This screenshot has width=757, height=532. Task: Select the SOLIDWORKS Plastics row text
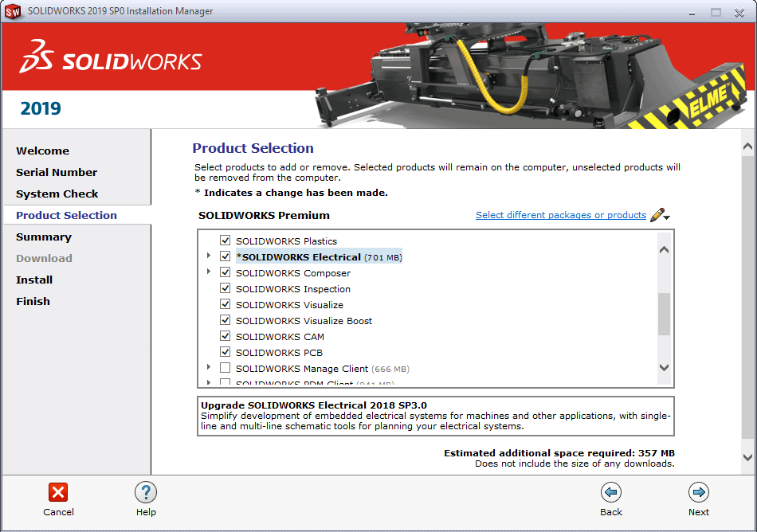click(x=286, y=241)
